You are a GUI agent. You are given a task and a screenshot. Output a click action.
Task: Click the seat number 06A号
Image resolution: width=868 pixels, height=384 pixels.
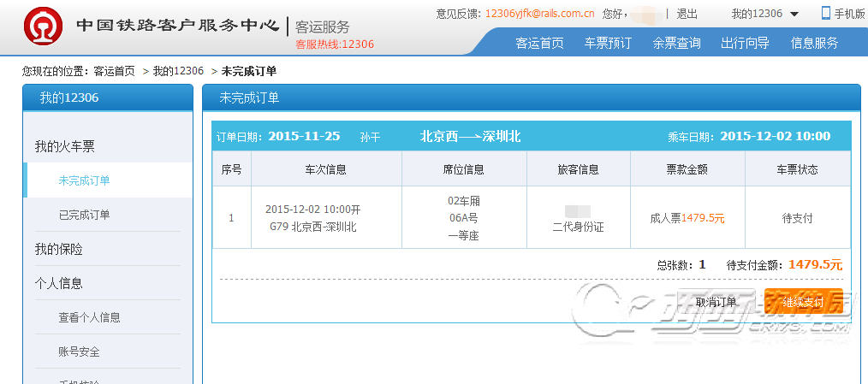463,218
